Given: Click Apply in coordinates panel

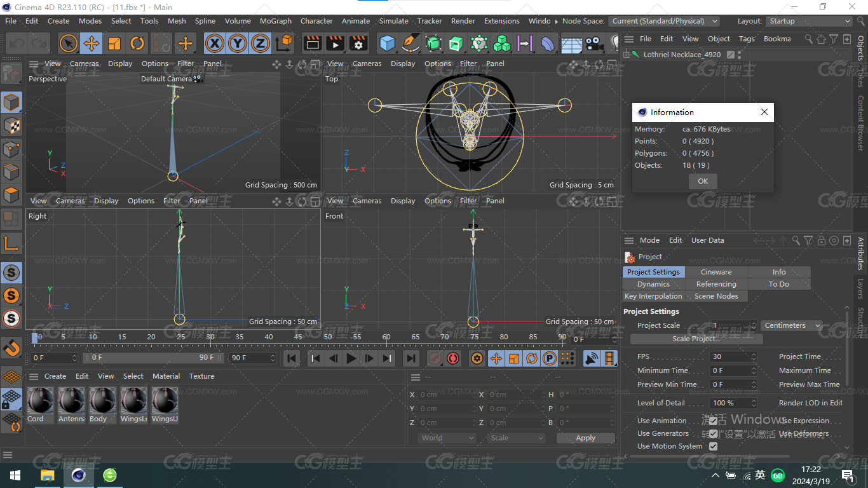Looking at the screenshot, I should coord(586,438).
